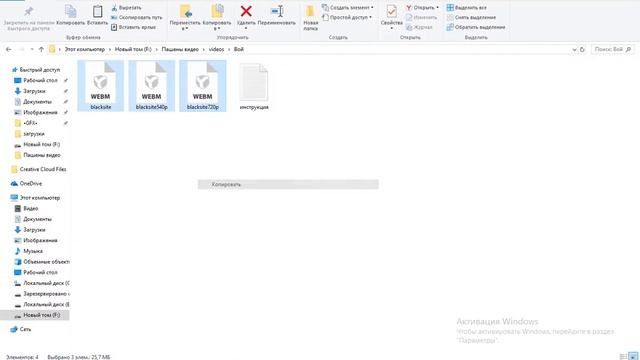Go up one folder level arrow

pos(41,49)
